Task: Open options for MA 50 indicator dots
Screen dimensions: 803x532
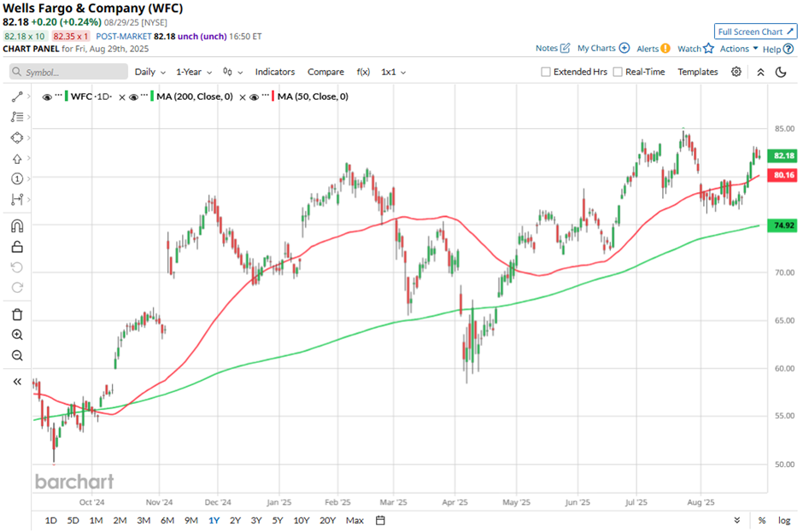Action: pos(265,95)
